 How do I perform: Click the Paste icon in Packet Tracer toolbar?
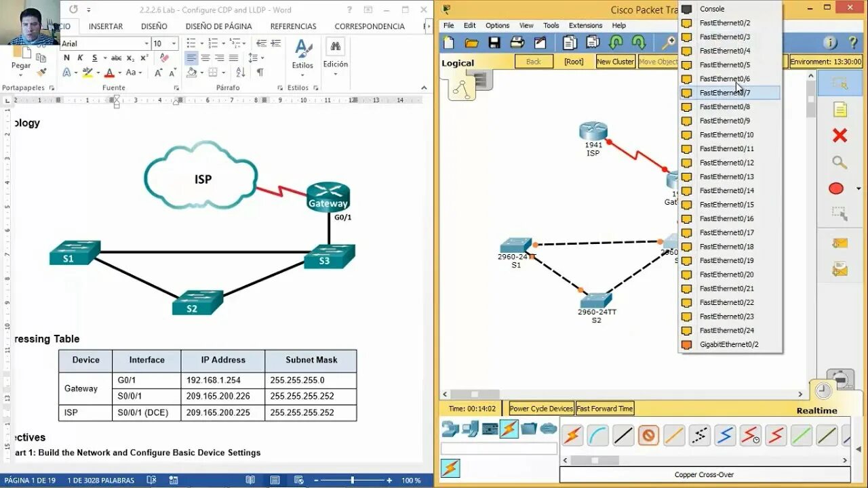593,43
